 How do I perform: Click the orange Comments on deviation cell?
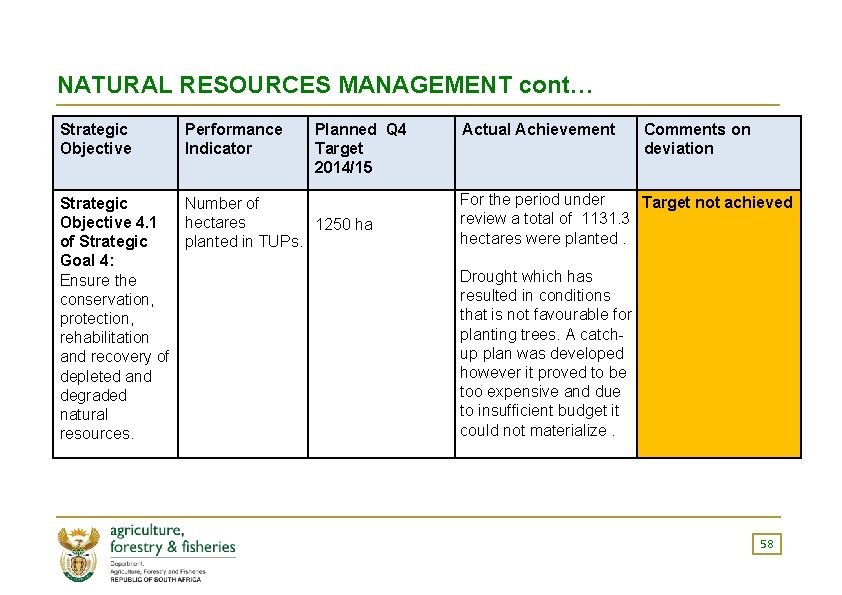coord(719,324)
